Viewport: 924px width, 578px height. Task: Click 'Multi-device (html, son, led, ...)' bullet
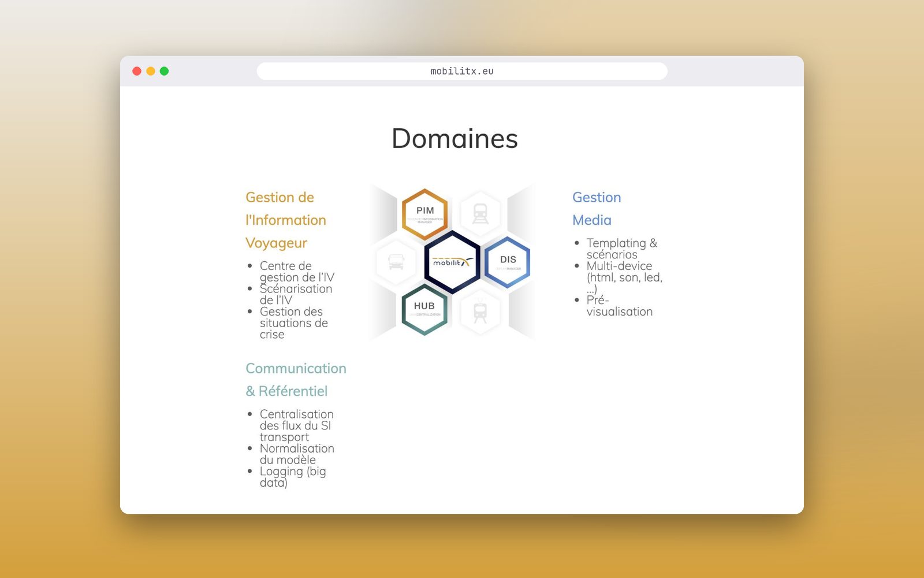(x=624, y=277)
